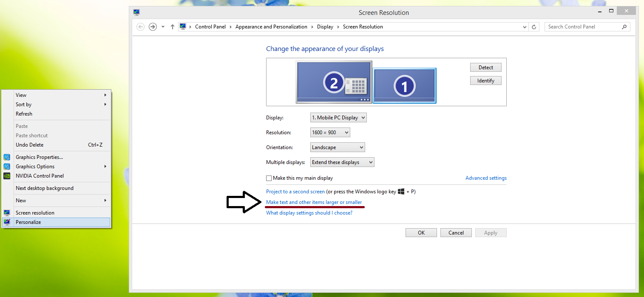Focus the Search Control Panel field
The width and height of the screenshot is (644, 297).
click(x=587, y=27)
